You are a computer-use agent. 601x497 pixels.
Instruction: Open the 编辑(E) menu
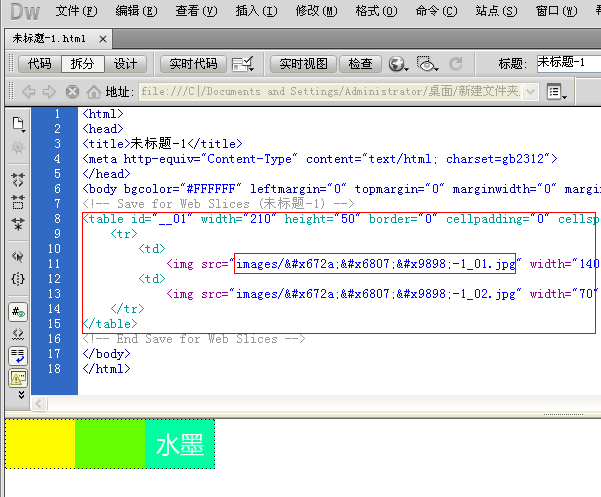pyautogui.click(x=136, y=11)
